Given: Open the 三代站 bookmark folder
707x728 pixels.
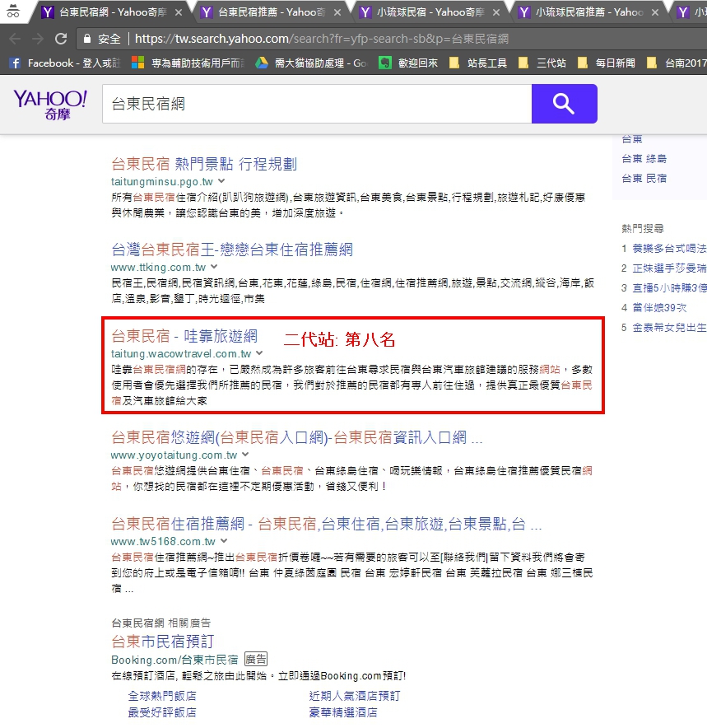Looking at the screenshot, I should pos(542,63).
